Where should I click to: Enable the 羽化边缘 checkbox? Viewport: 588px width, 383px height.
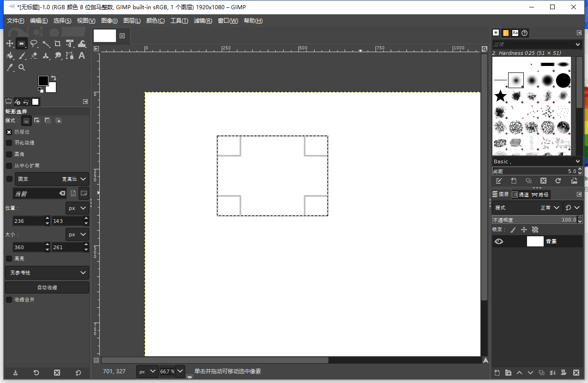9,143
